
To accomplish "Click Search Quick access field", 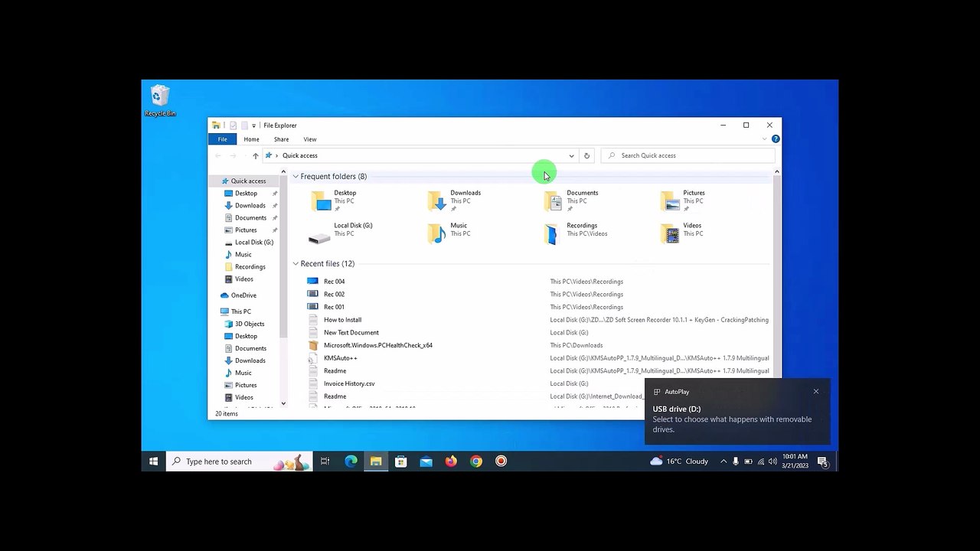I will 689,155.
